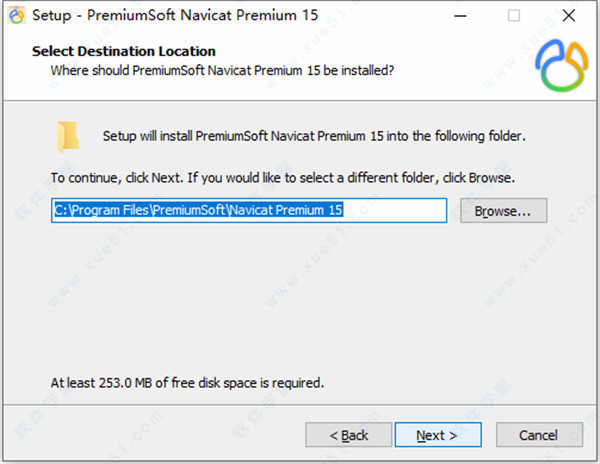Click the "Setup will install" description text
The height and width of the screenshot is (464, 600).
314,135
